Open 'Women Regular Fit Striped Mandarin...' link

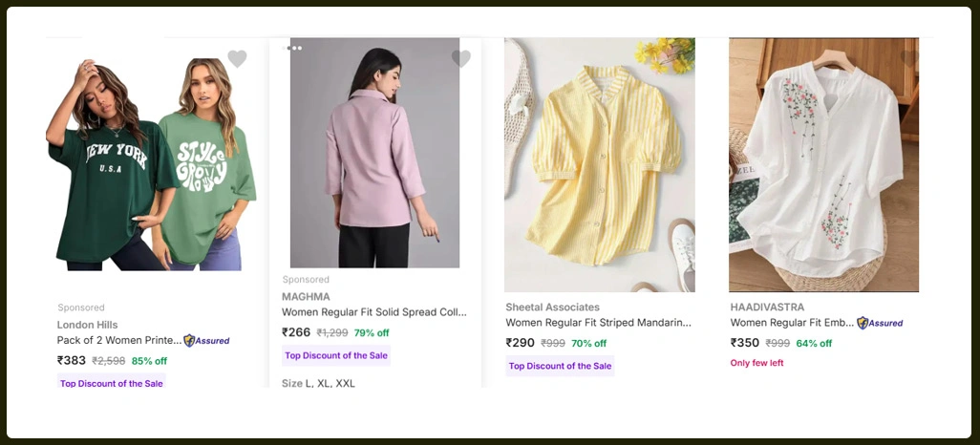(x=598, y=323)
